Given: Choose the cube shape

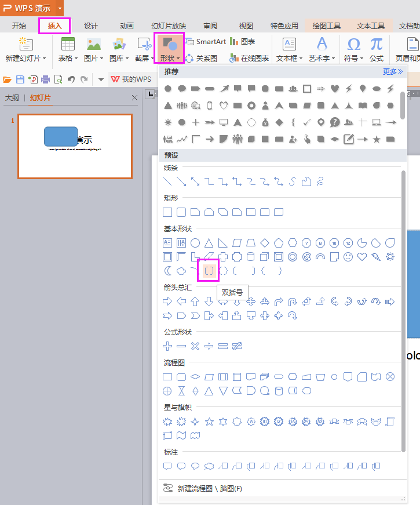Looking at the screenshot, I should (265, 257).
